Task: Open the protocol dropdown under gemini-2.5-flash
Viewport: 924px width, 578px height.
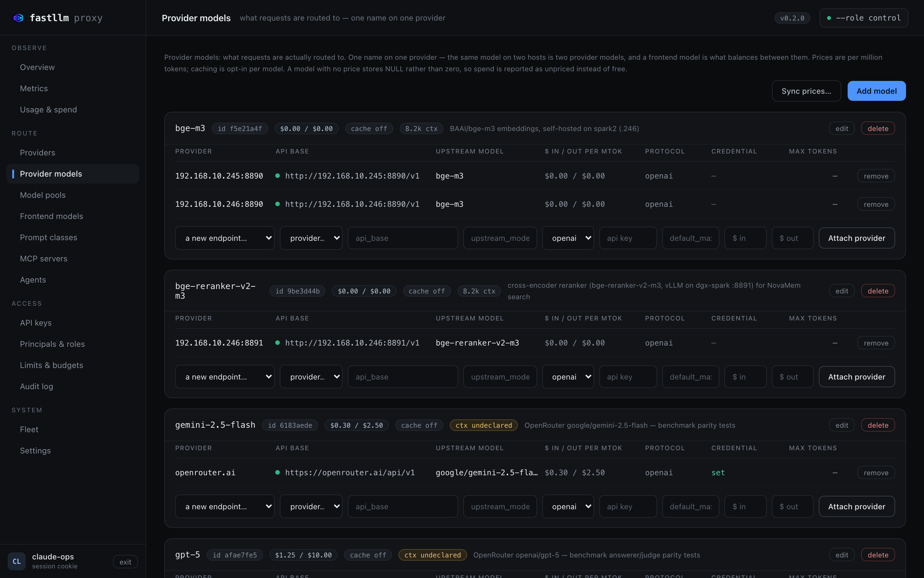Action: [568, 506]
